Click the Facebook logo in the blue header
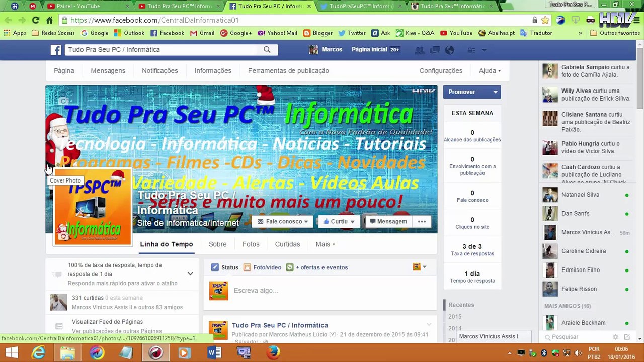This screenshot has height=362, width=644. (56, 50)
